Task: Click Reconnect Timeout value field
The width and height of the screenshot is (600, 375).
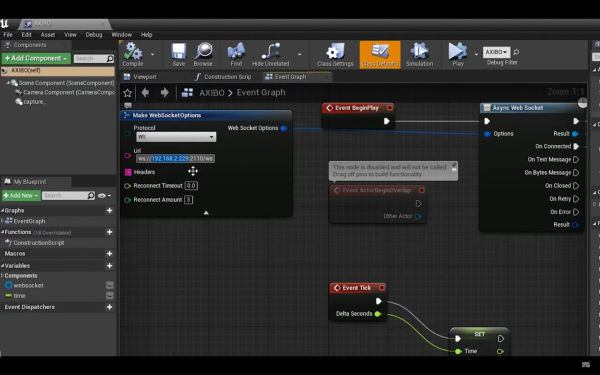Action: click(191, 186)
